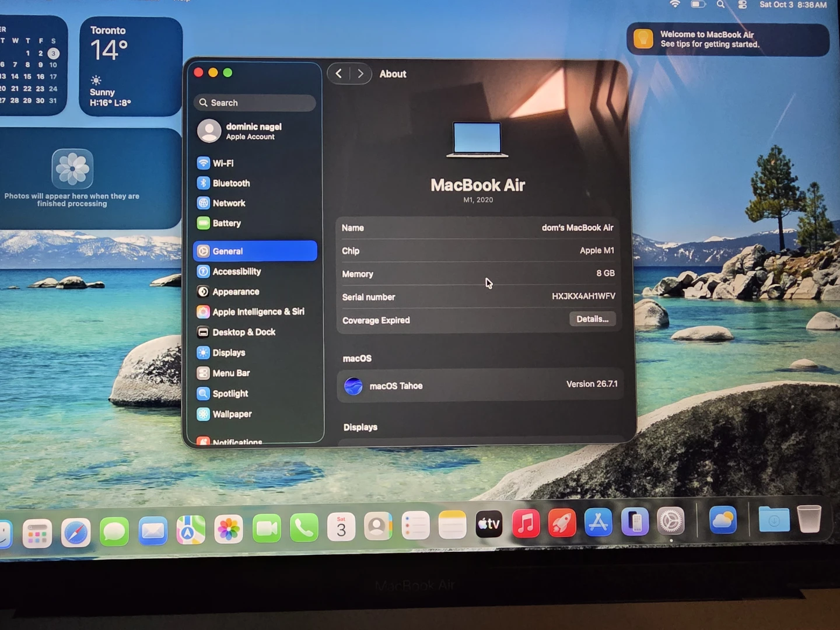Select General in the sidebar
Screen dimensions: 840x630
tap(255, 251)
